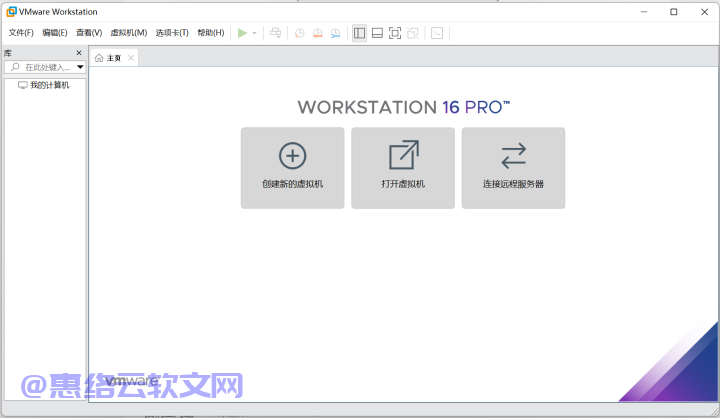Enter full screen mode icon
This screenshot has height=418, width=720.
(x=395, y=33)
